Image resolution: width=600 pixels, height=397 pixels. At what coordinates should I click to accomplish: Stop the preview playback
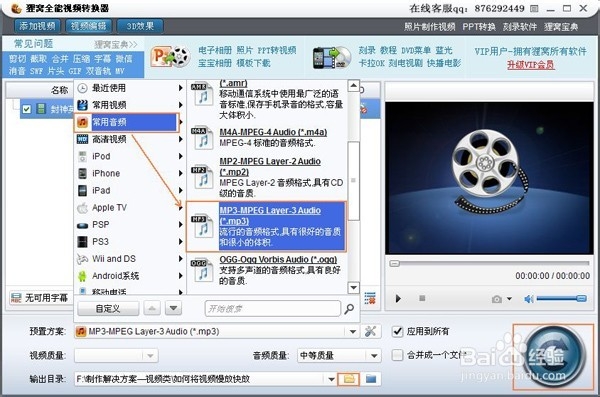click(422, 298)
